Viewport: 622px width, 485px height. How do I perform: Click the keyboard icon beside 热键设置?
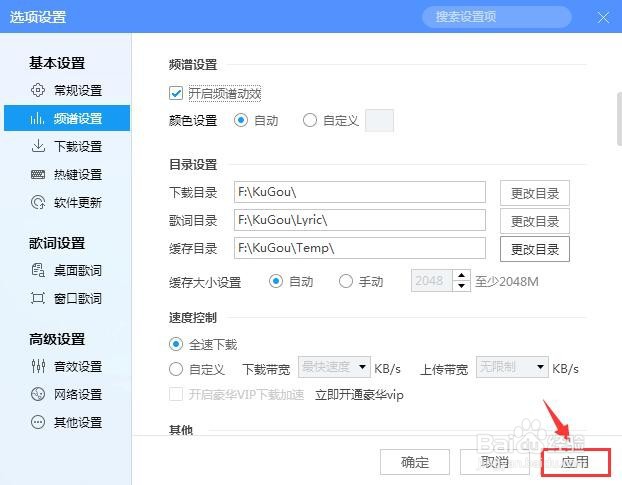[x=38, y=174]
